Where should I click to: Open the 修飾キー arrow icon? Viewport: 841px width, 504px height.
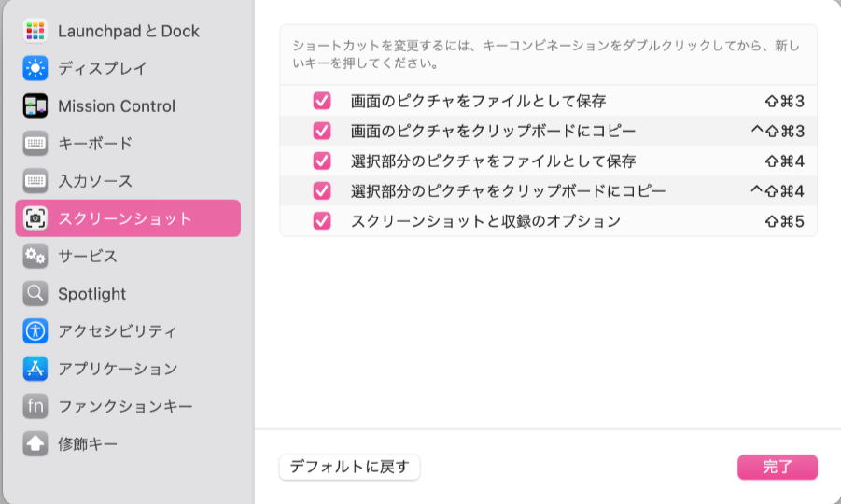tap(35, 443)
